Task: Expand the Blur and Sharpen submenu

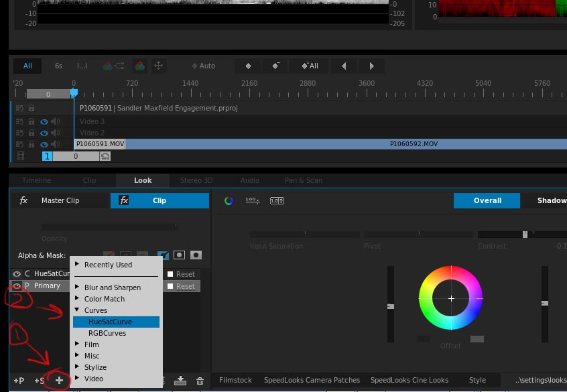Action: tap(112, 287)
